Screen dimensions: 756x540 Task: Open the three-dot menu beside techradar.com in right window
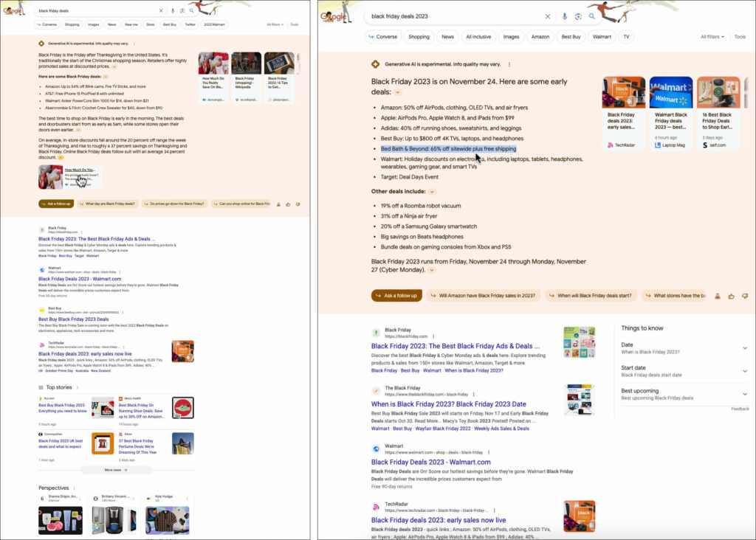494,510
